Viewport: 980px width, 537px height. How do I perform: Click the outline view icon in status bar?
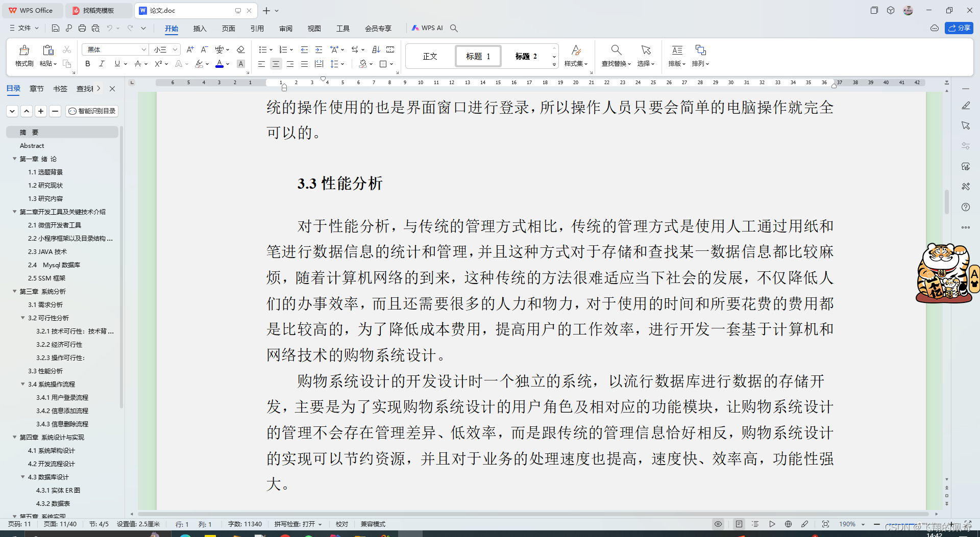[x=755, y=524]
